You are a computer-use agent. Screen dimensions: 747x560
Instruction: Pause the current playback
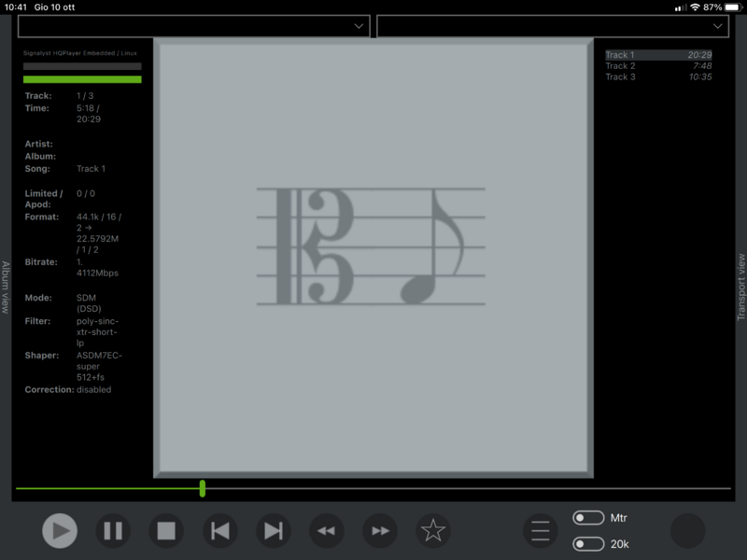click(x=113, y=531)
